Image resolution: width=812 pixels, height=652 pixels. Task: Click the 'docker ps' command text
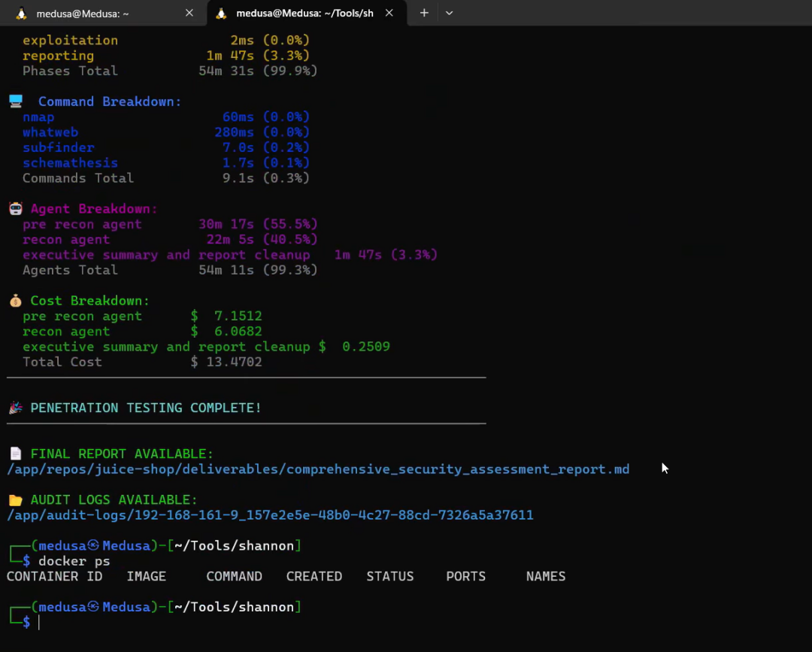coord(74,561)
